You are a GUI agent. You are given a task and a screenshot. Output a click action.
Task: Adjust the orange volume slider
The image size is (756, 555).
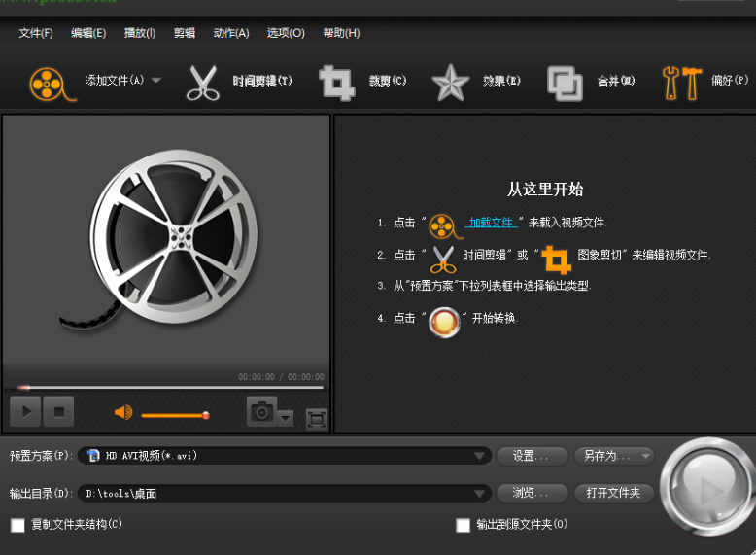(175, 415)
